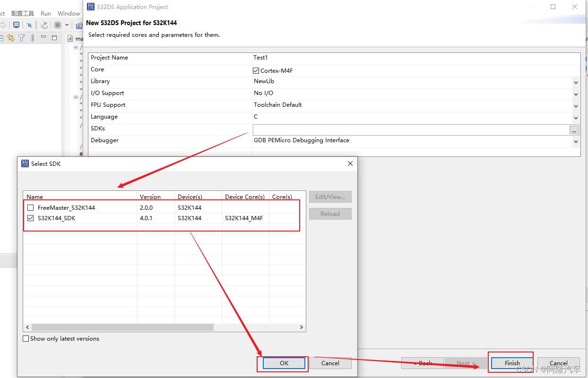Check the FreeMaster_S32K144 checkbox
588x378 pixels.
pos(31,208)
